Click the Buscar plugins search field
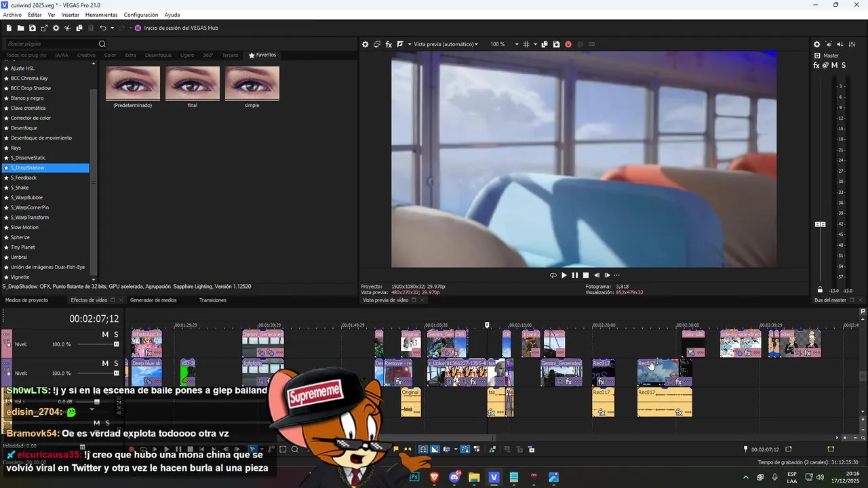The width and height of the screenshot is (868, 488). click(x=50, y=44)
